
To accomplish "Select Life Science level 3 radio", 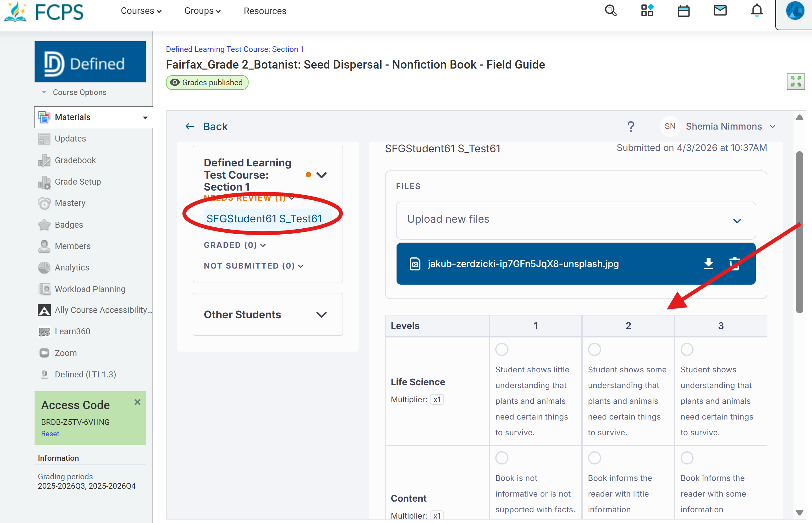I will point(687,349).
